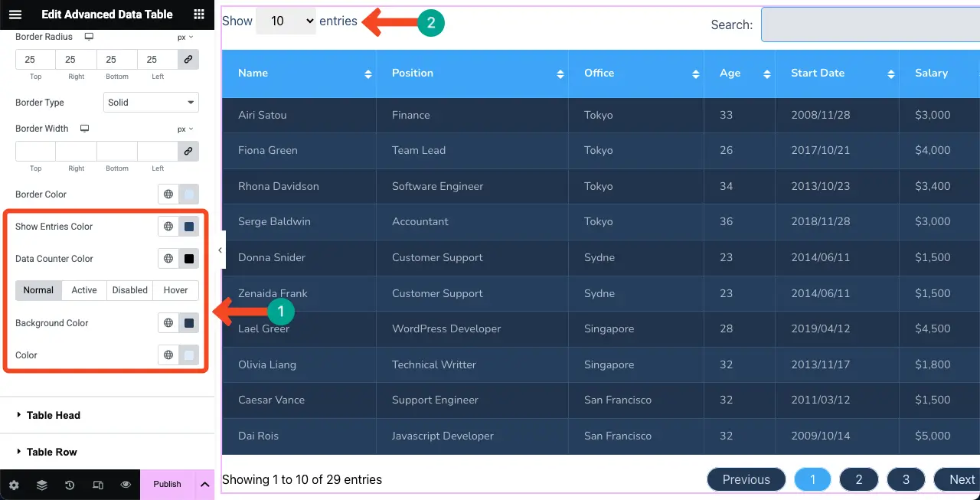Click Border Width Right input
Screen dimensions: 980x500
click(77, 151)
